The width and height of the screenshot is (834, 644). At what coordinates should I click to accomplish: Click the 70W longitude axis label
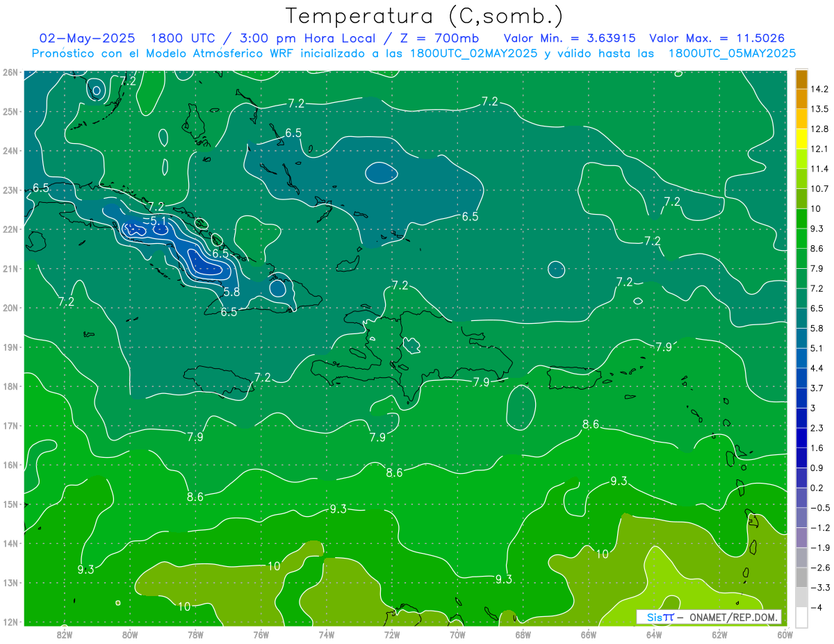pos(457,634)
